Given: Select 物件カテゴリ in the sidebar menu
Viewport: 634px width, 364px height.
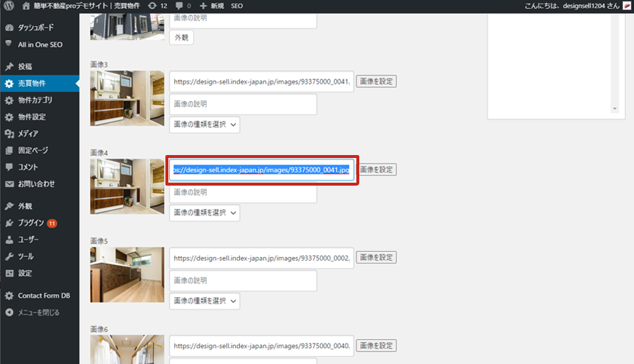Looking at the screenshot, I should (x=35, y=100).
